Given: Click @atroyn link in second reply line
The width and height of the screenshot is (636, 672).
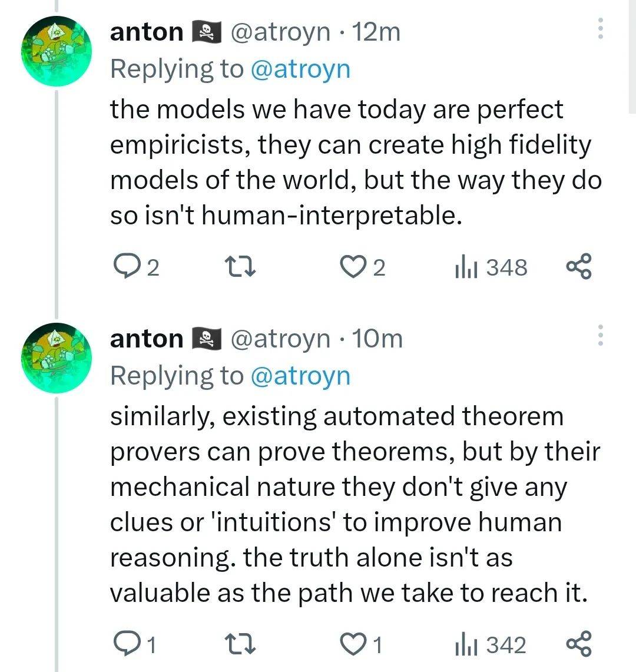Looking at the screenshot, I should point(300,376).
